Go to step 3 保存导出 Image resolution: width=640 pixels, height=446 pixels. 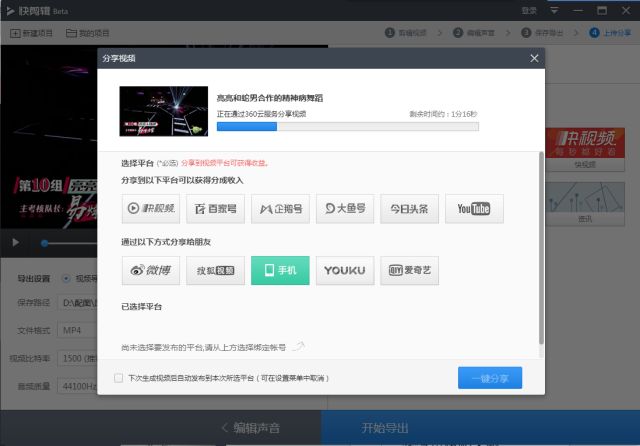coord(542,33)
